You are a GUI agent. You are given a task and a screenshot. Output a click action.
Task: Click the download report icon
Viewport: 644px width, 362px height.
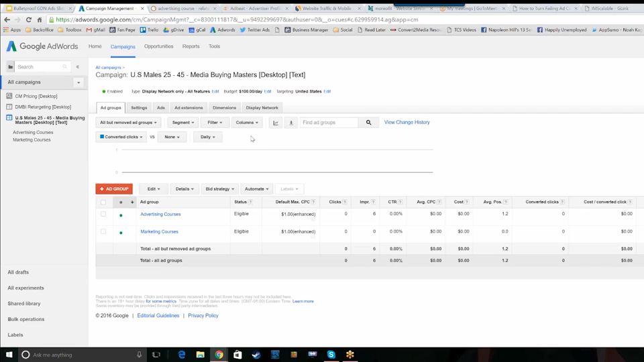point(291,122)
